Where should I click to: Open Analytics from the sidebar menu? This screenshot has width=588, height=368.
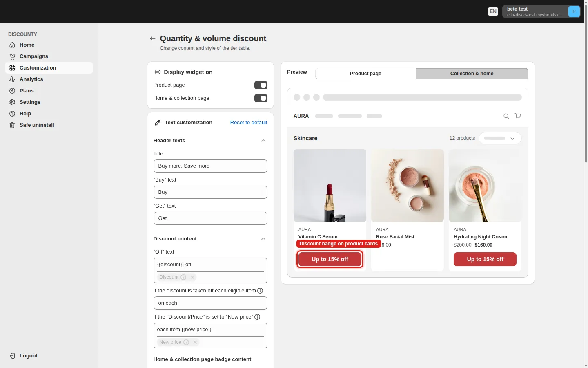click(49, 79)
